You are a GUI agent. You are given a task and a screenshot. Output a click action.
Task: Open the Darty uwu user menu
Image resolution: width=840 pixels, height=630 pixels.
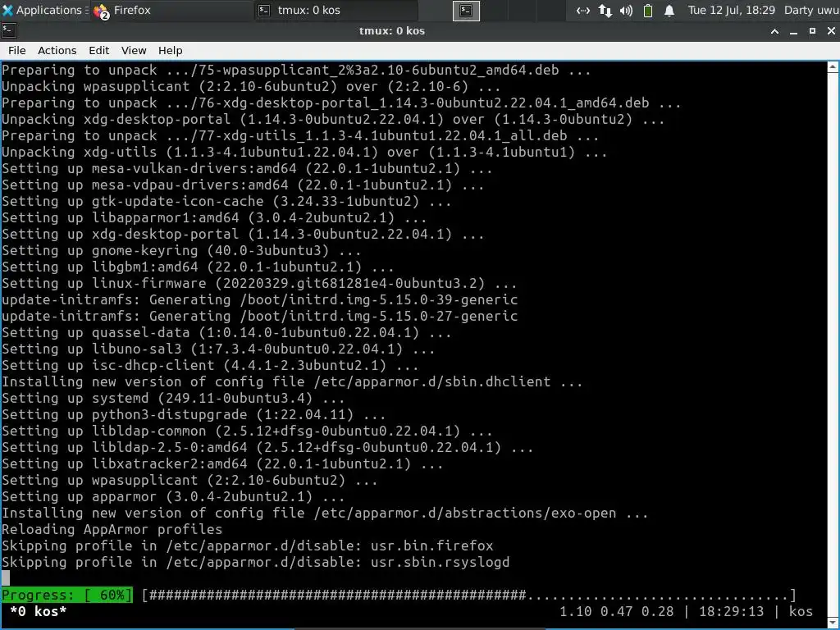point(811,10)
